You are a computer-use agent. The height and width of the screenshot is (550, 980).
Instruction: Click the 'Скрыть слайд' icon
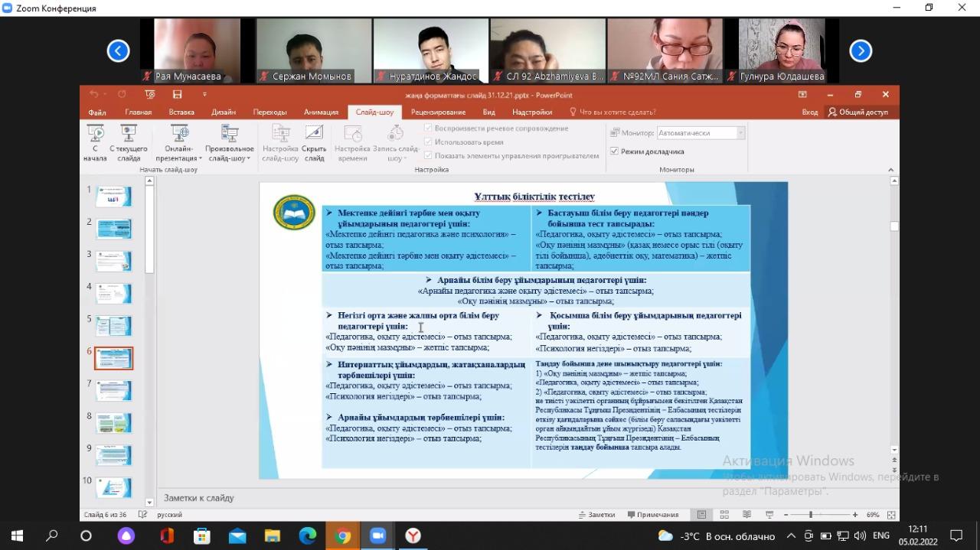pyautogui.click(x=314, y=135)
